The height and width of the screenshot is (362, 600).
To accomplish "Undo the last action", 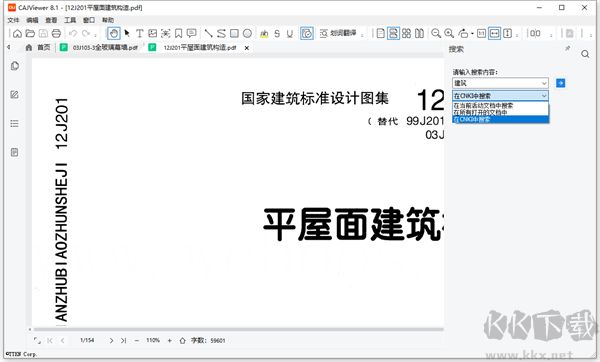I will 73,34.
